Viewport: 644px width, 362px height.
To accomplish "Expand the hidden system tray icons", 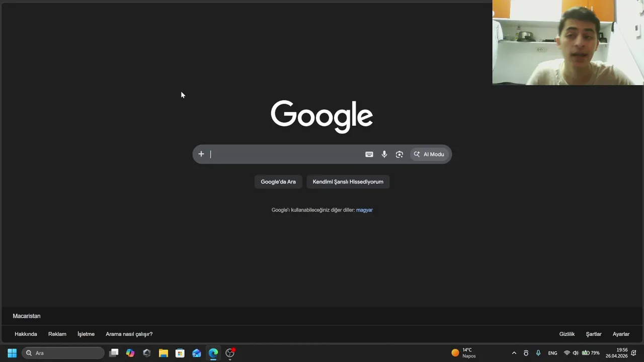I will click(x=514, y=353).
